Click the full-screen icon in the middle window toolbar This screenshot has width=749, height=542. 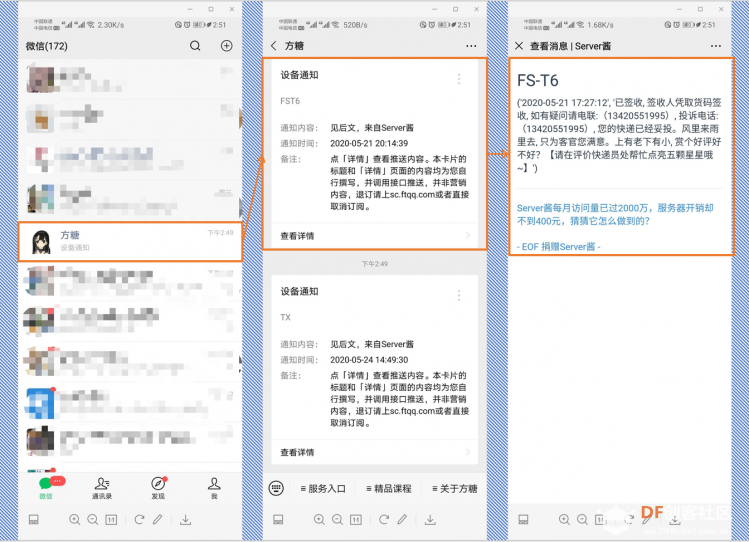(278, 520)
